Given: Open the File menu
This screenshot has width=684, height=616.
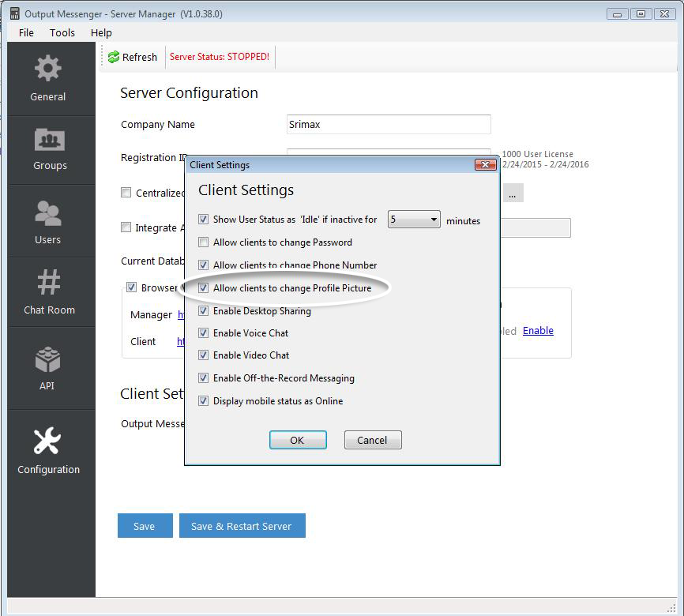Looking at the screenshot, I should point(26,32).
